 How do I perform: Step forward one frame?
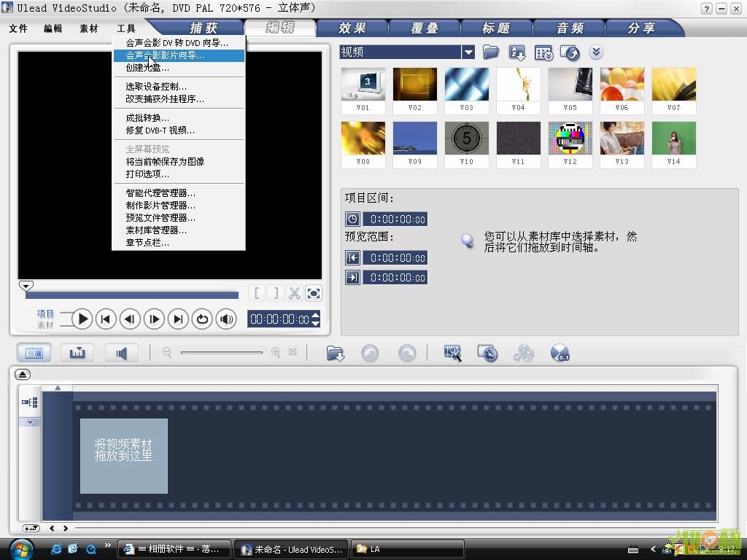(x=154, y=319)
